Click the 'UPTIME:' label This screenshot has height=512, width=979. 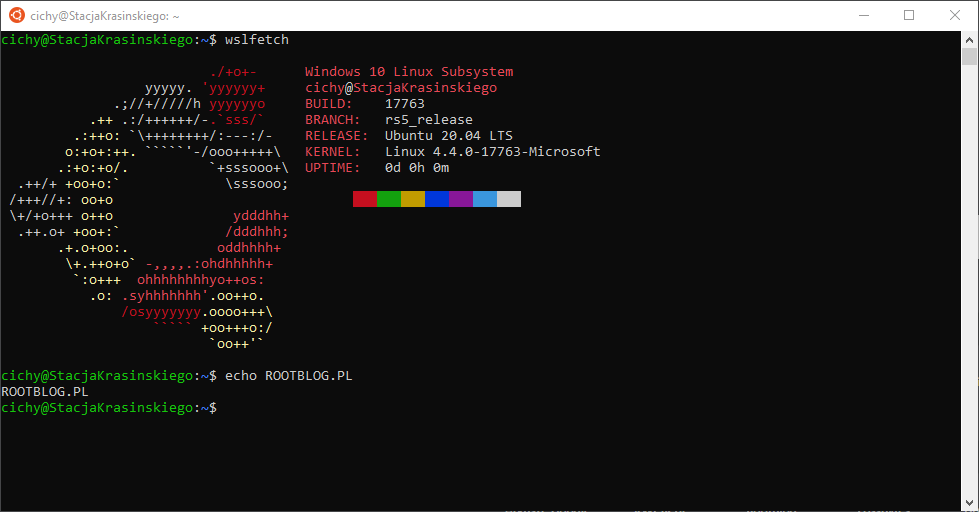point(333,168)
